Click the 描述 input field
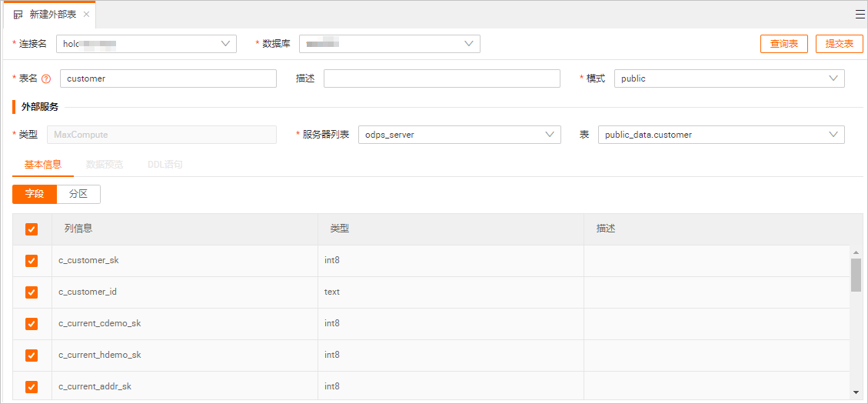Screen dimensions: 868x404 click(x=442, y=78)
